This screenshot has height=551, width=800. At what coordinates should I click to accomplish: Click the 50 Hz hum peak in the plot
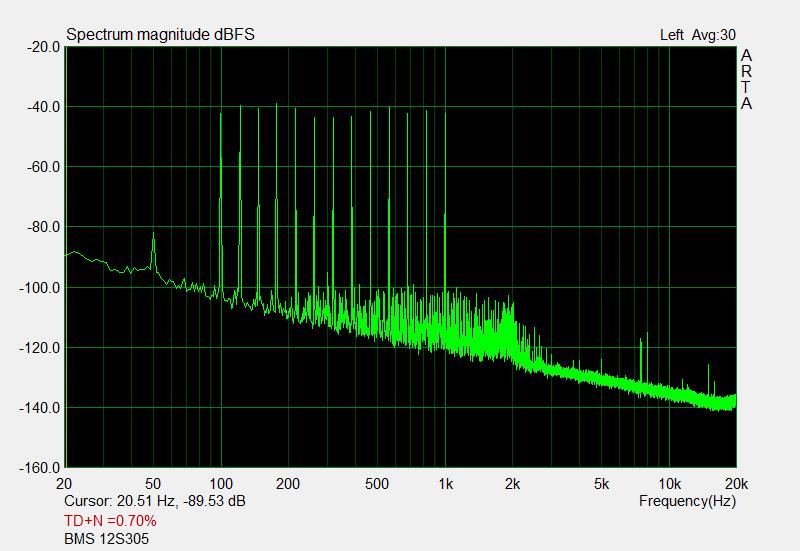pos(153,236)
